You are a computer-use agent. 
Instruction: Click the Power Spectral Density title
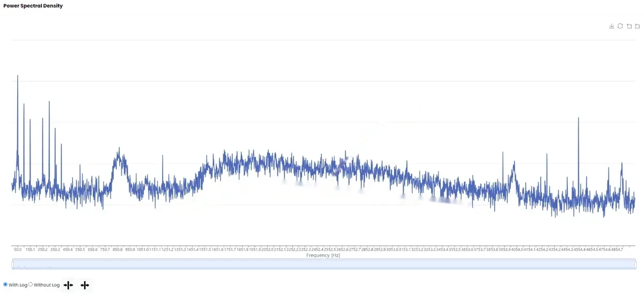[33, 6]
